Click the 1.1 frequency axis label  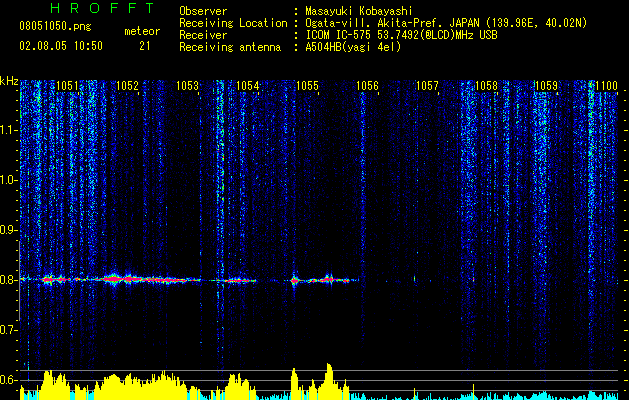[x=9, y=130]
